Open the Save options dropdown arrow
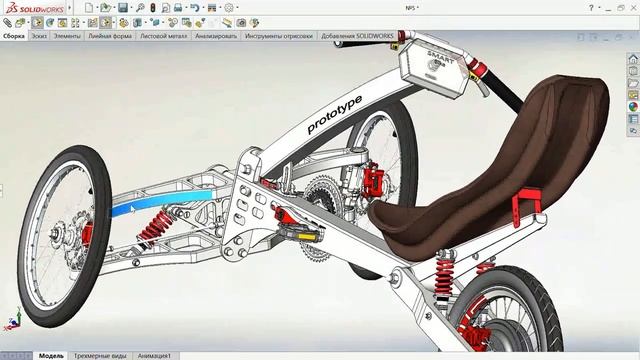 (131, 7)
